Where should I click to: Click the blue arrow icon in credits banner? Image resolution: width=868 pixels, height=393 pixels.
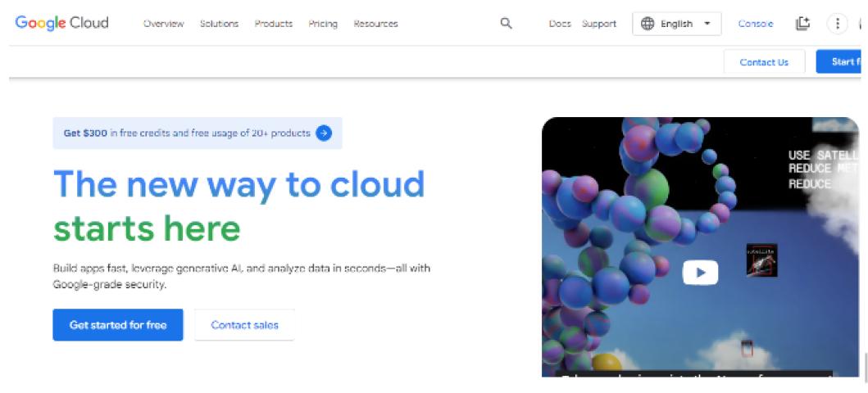(324, 133)
